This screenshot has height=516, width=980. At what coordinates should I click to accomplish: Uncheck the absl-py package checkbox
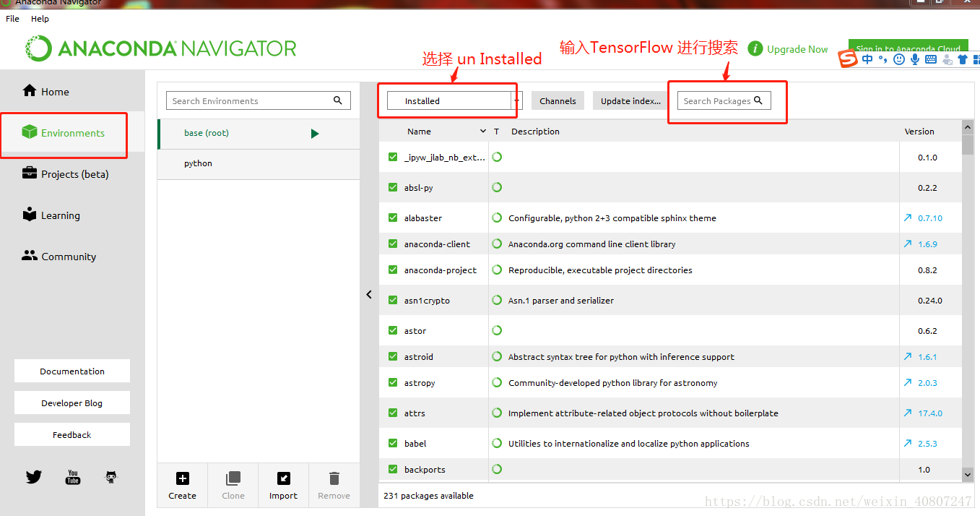[x=393, y=187]
